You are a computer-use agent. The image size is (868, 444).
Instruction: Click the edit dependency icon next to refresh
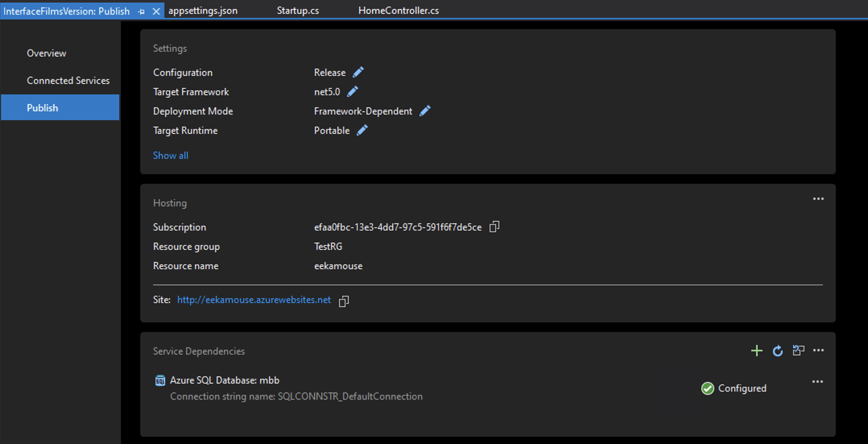click(x=798, y=351)
